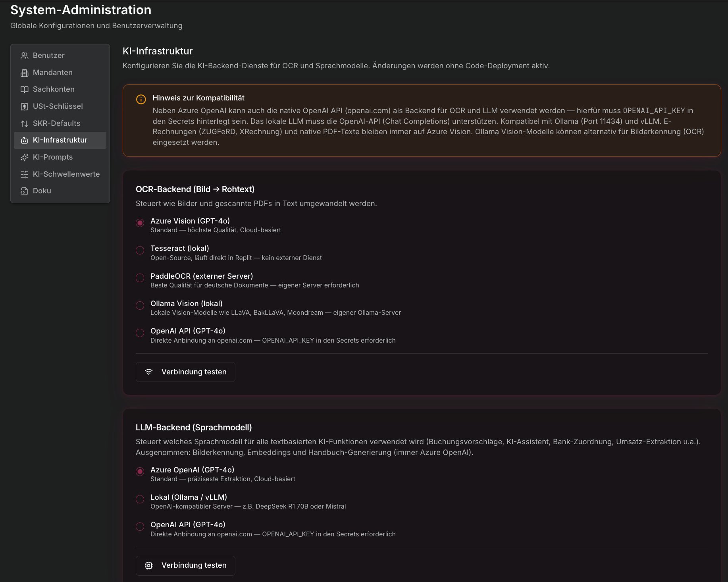Select the SKR-Defaults arrows icon
Image resolution: width=728 pixels, height=582 pixels.
pos(24,123)
